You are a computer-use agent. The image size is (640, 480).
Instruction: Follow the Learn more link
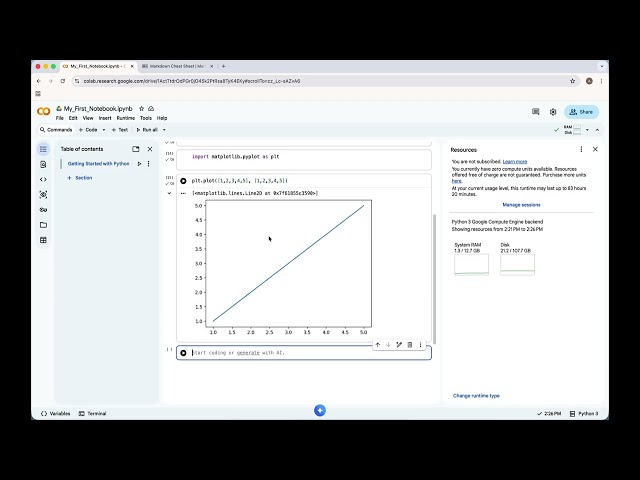515,162
